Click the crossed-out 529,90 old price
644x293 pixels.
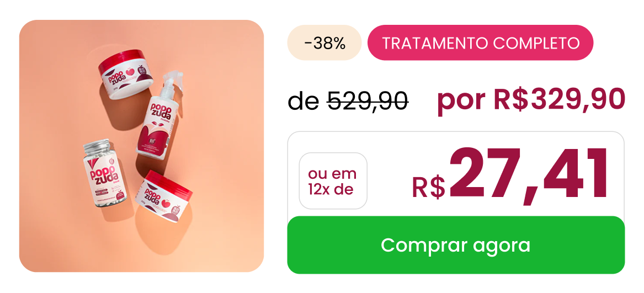367,100
